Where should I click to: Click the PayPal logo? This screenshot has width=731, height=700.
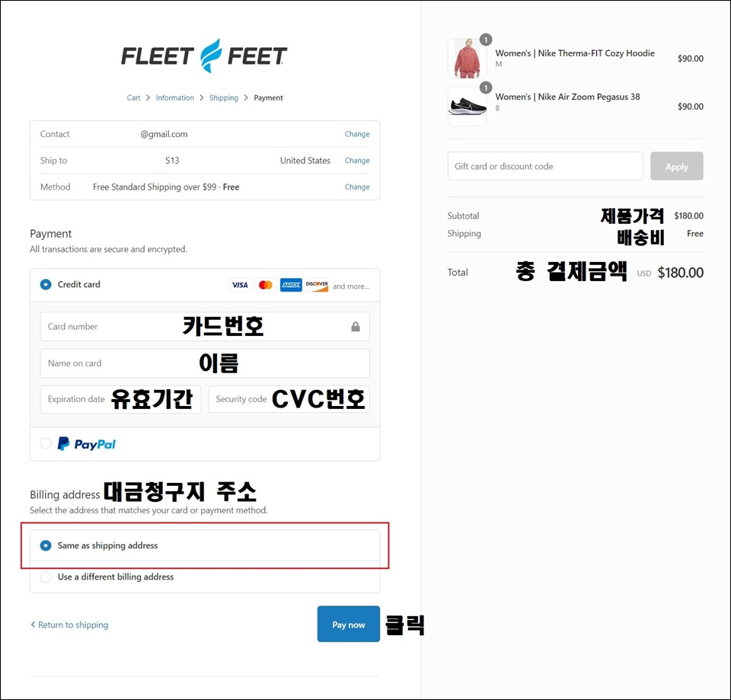pyautogui.click(x=87, y=443)
